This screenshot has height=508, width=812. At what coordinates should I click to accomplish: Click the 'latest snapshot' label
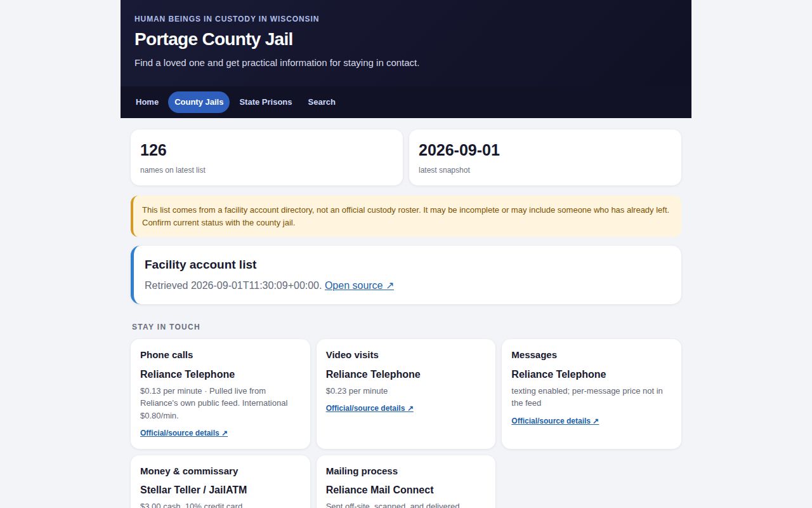point(444,170)
